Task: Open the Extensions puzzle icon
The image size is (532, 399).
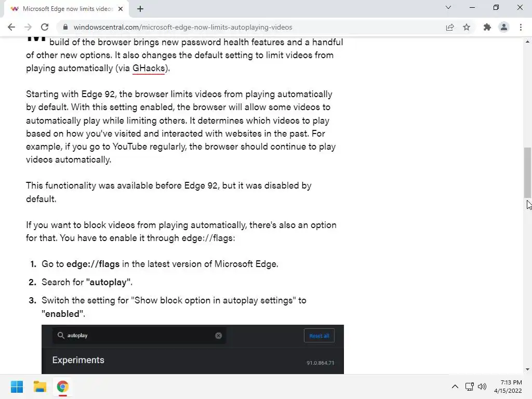Action: tap(487, 27)
